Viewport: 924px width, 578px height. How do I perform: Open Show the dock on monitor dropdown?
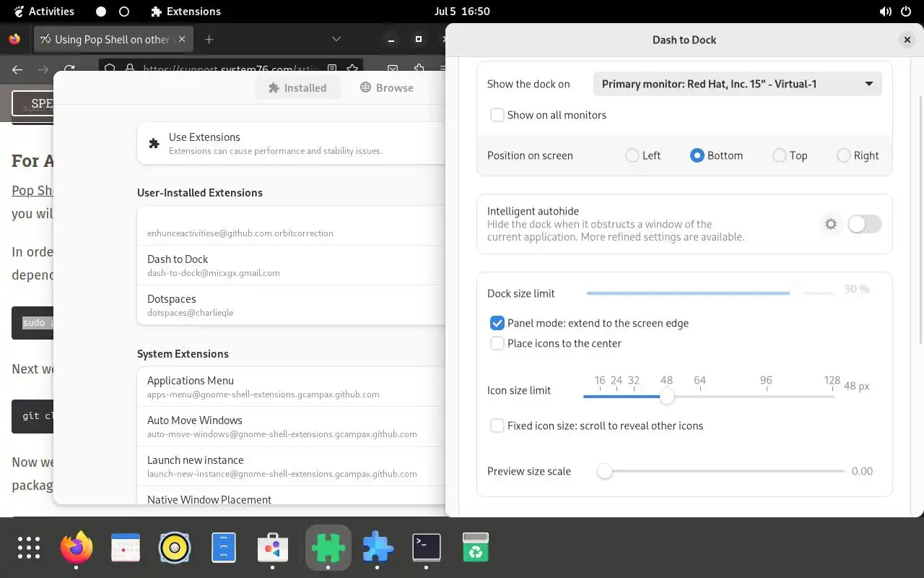(x=738, y=84)
